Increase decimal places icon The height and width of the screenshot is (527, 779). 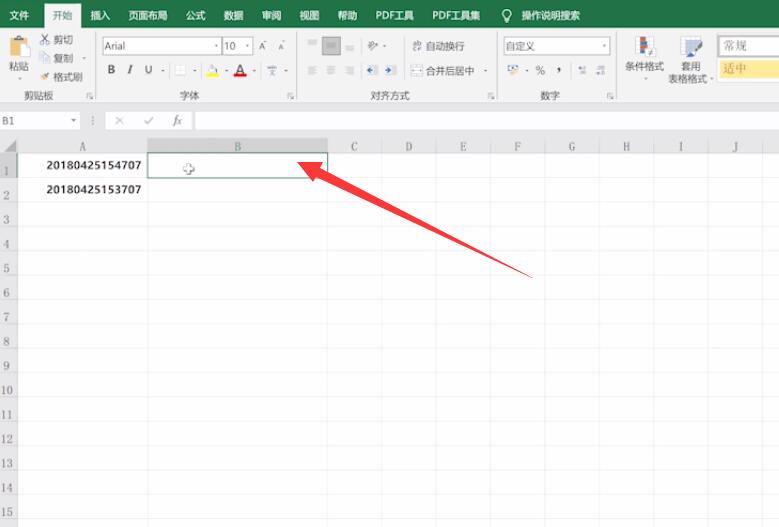582,71
